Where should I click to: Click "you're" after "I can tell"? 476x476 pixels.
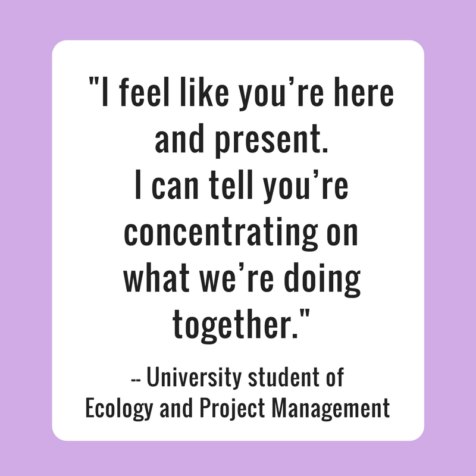(305, 186)
